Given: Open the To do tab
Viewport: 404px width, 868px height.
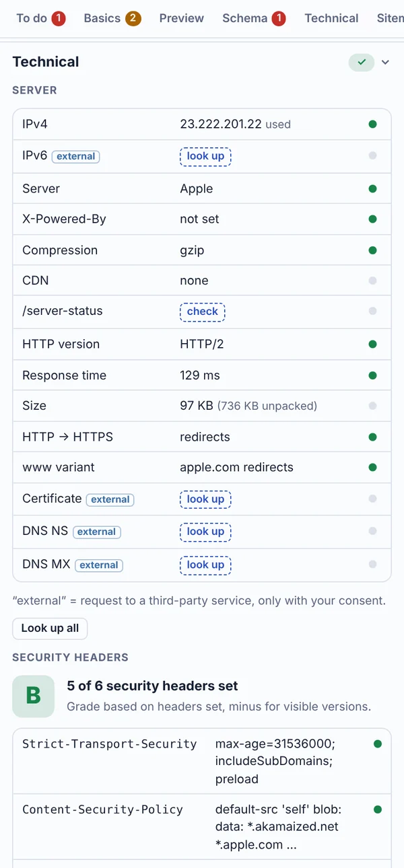Looking at the screenshot, I should [x=40, y=18].
